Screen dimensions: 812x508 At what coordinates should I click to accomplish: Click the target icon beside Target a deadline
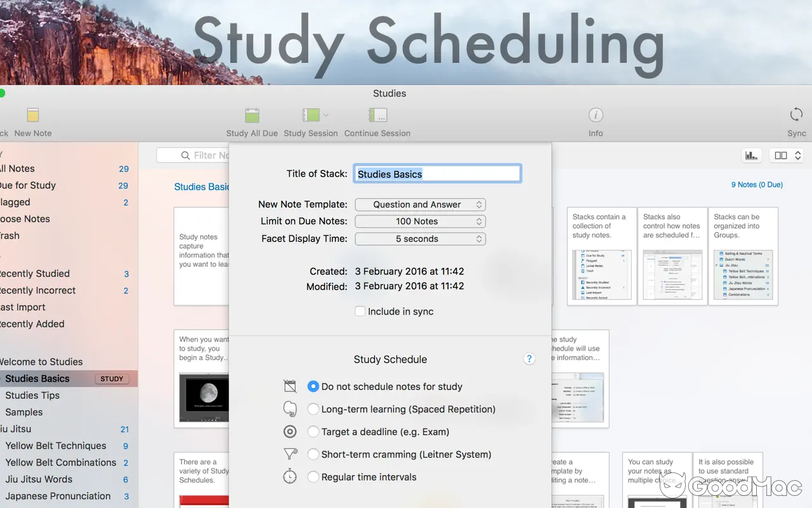tap(290, 431)
